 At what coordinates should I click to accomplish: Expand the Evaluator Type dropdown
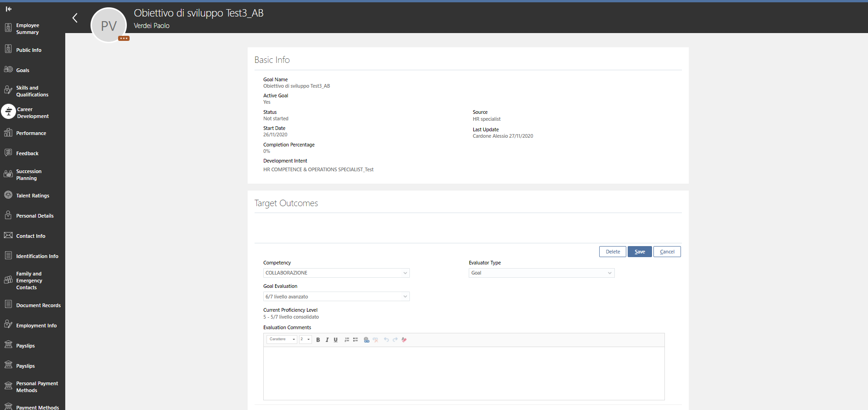(541, 273)
